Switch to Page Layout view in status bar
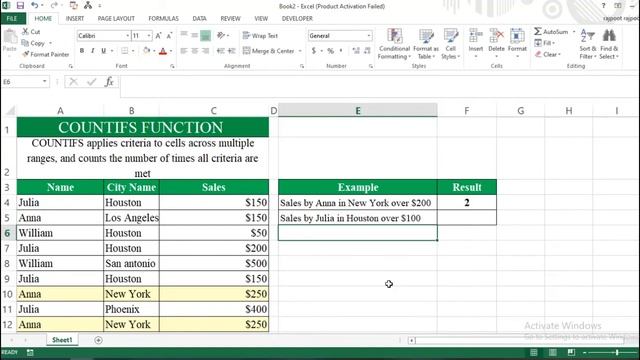The height and width of the screenshot is (360, 640). 552,352
